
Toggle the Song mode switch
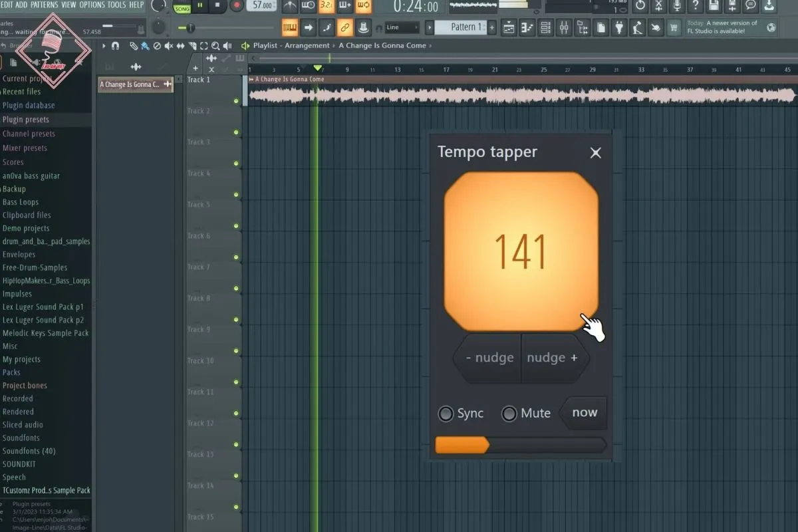[182, 7]
